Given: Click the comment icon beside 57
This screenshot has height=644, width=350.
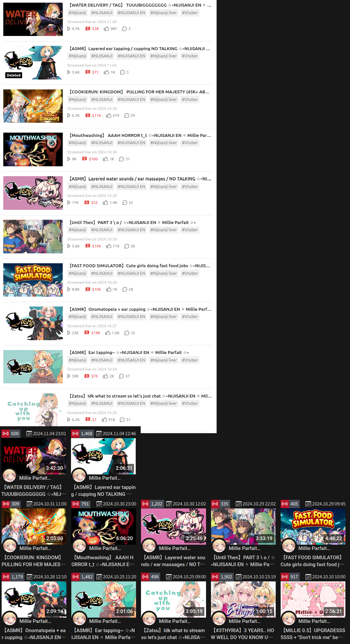Looking at the screenshot, I should point(122,376).
